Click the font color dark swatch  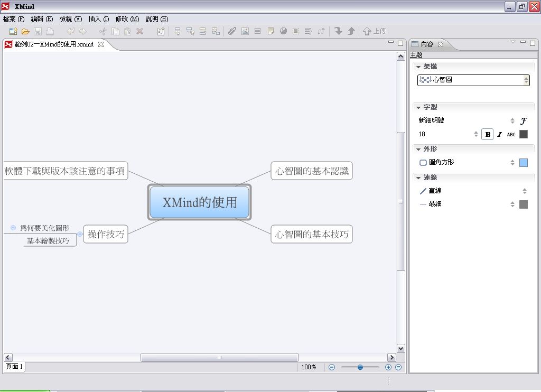tap(524, 134)
